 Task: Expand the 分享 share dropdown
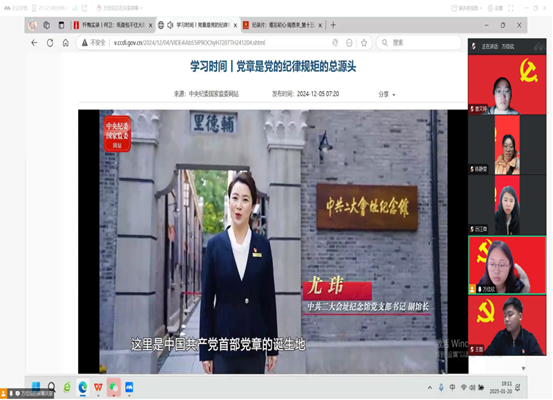[x=387, y=94]
